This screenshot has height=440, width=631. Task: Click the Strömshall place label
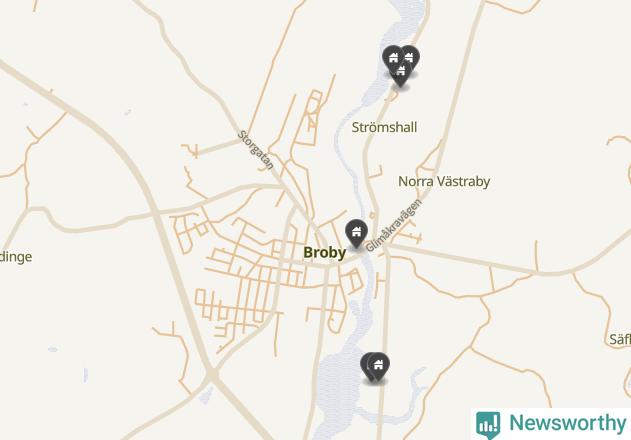click(x=384, y=128)
